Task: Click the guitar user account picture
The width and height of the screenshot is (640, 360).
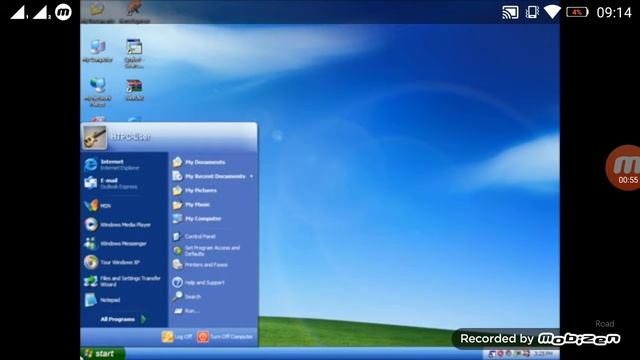Action: click(x=94, y=137)
